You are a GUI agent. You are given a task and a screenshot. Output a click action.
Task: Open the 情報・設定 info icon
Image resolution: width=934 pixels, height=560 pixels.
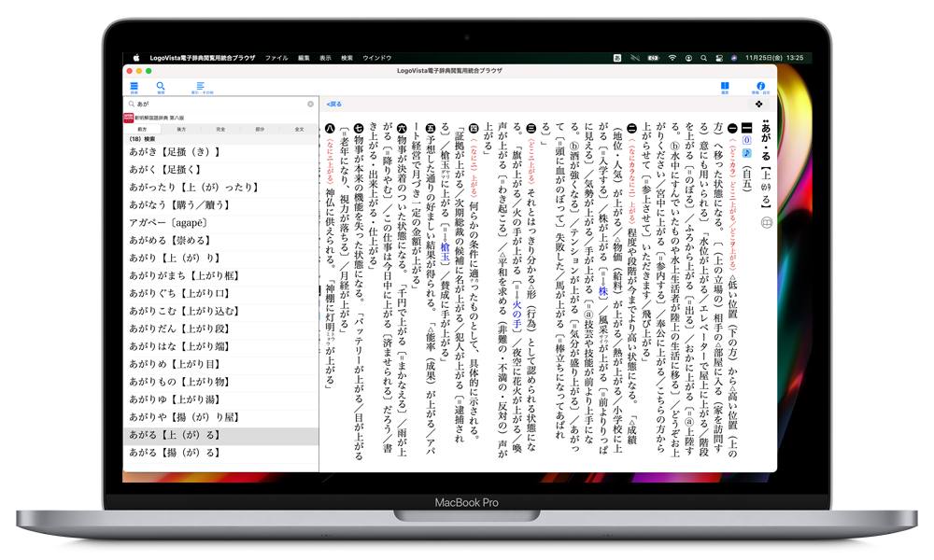tap(760, 86)
